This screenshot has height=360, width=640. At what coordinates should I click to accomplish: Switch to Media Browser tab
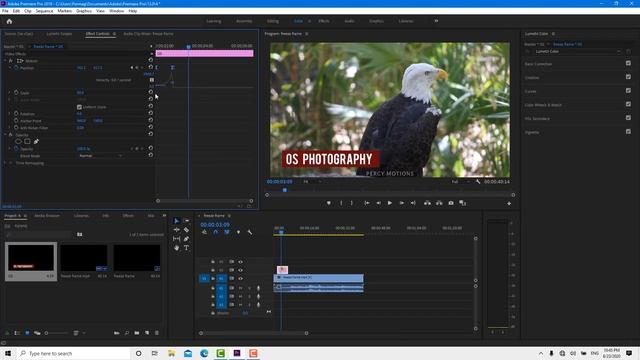[x=47, y=216]
